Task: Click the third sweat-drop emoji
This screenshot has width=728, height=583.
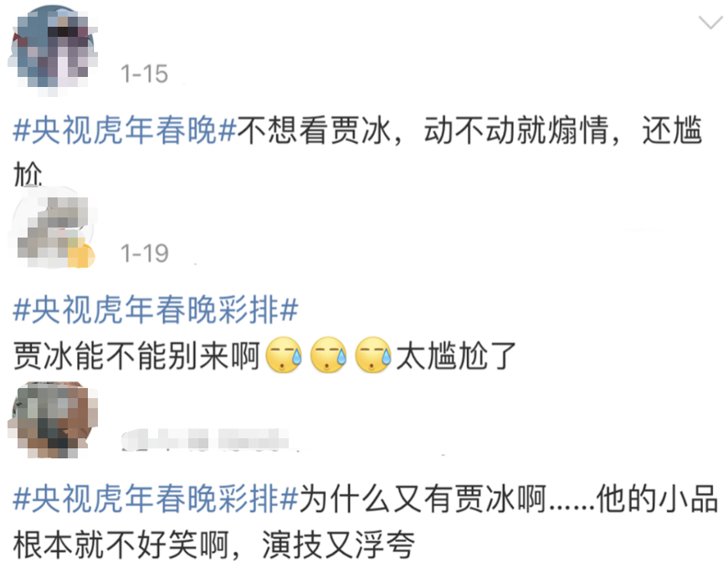Action: (373, 355)
